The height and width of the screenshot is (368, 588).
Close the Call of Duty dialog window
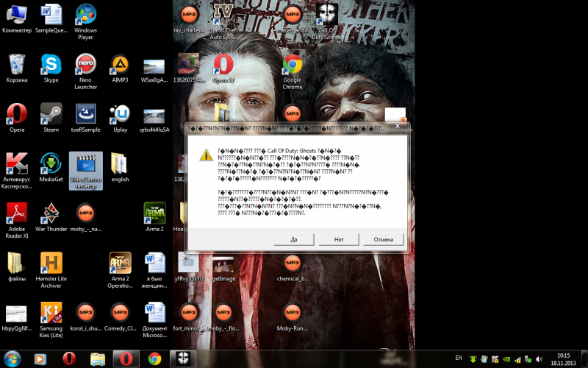(x=398, y=127)
